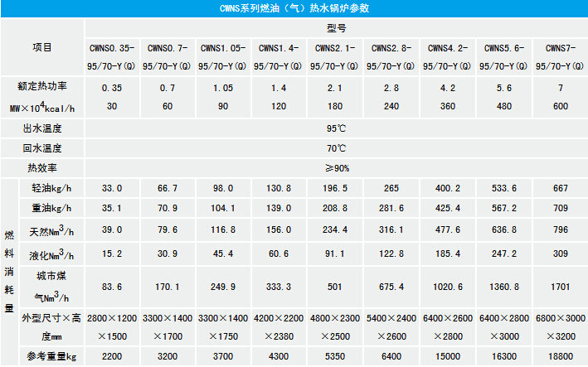The image size is (588, 367).
Task: Click the 项目 header cell
Action: [41, 47]
